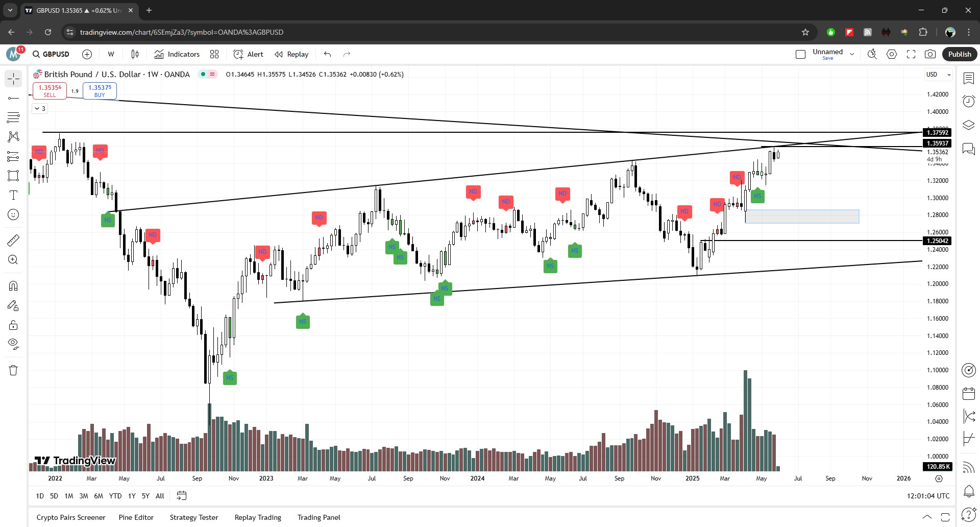This screenshot has height=527, width=980.
Task: Expand the Unnamed layout dropdown arrow
Action: (x=852, y=54)
